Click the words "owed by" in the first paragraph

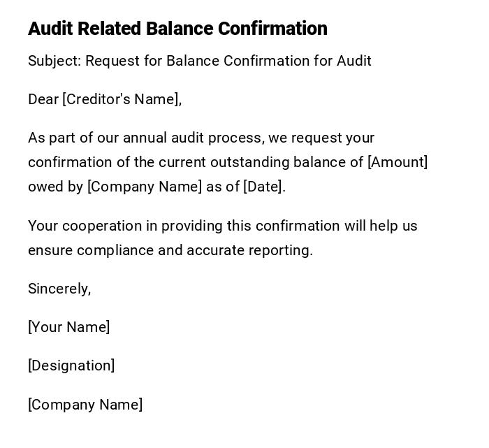pos(55,187)
